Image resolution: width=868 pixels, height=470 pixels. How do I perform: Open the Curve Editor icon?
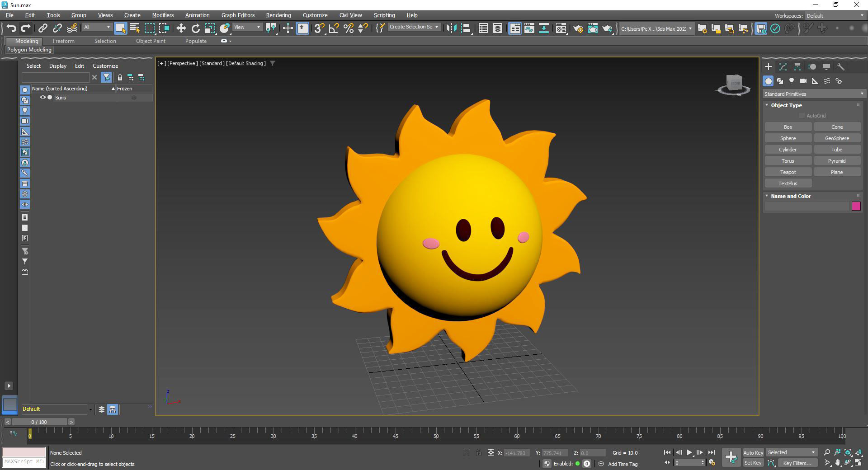529,28
